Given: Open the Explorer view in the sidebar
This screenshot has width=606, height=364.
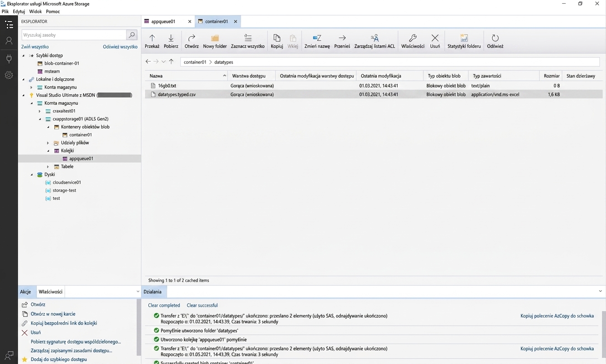Looking at the screenshot, I should pyautogui.click(x=9, y=25).
